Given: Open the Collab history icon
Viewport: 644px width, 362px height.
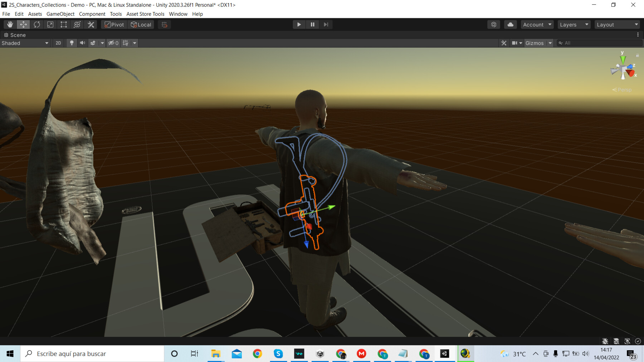Looking at the screenshot, I should click(494, 24).
